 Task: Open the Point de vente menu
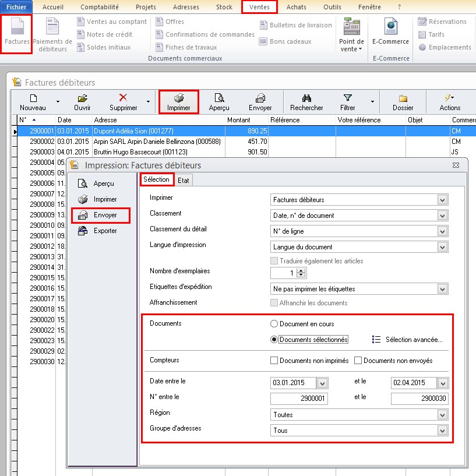(351, 34)
